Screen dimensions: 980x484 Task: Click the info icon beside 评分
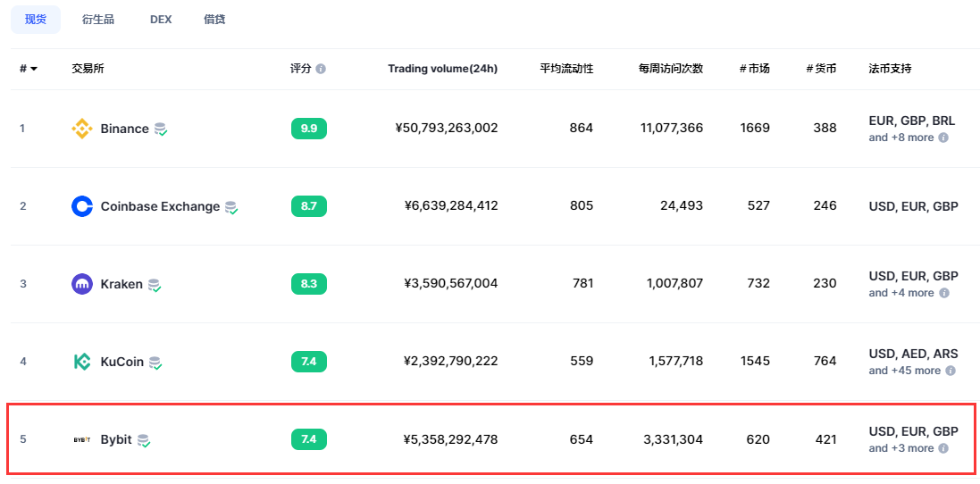coord(321,69)
